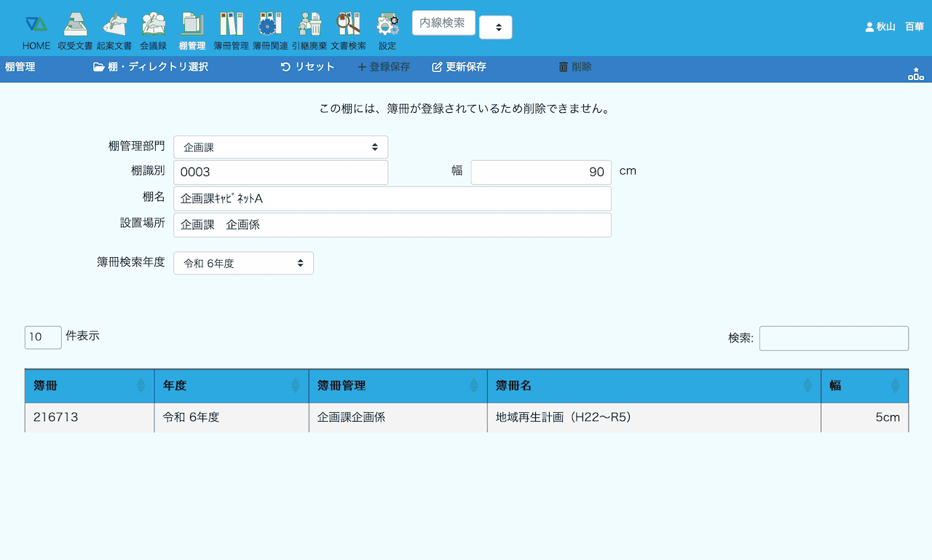Open the HOME icon
Image resolution: width=932 pixels, height=560 pixels.
tap(36, 25)
